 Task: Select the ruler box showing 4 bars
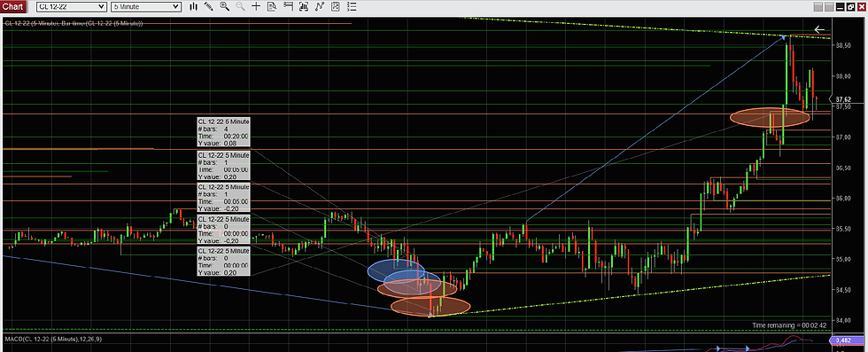(x=223, y=132)
